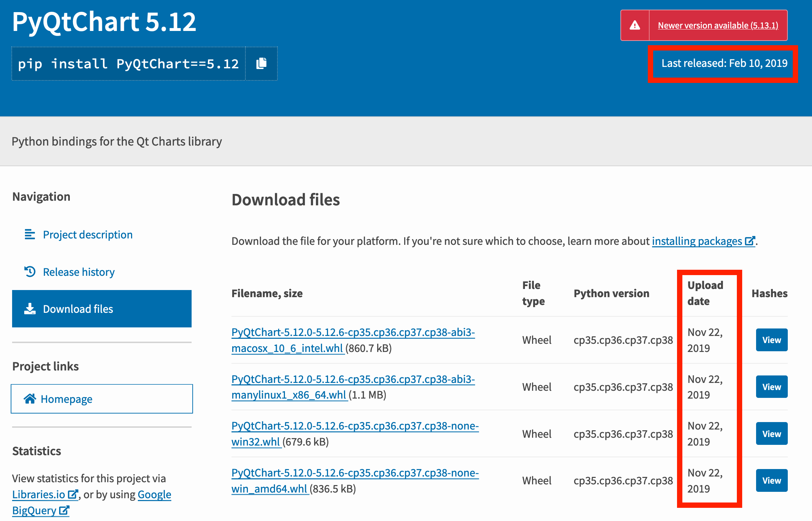View hashes for the win_amd64 wheel
Image resolution: width=812 pixels, height=521 pixels.
pyautogui.click(x=771, y=480)
